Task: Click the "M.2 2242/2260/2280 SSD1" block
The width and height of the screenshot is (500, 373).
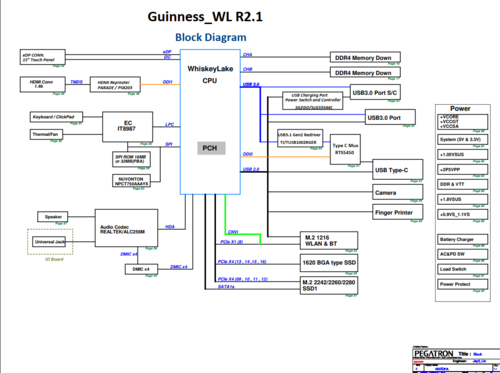Action: (x=329, y=285)
